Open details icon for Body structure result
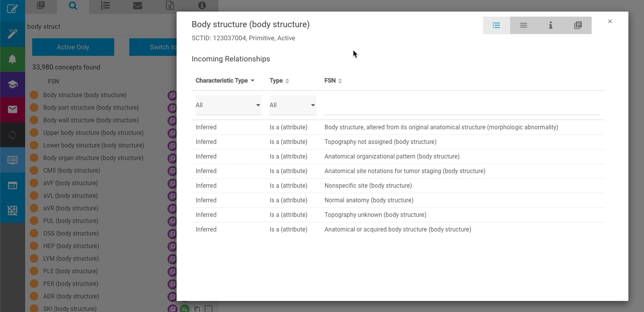Screen dimensions: 644x312 pos(172,95)
